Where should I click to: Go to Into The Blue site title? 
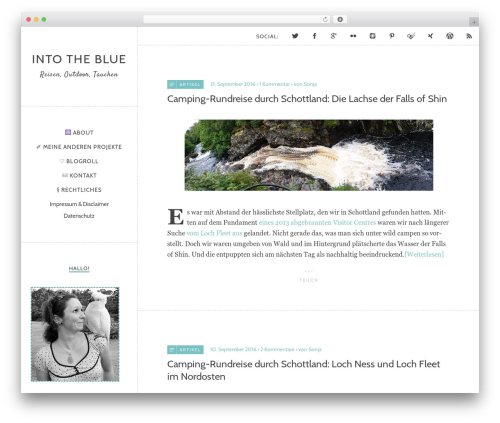[79, 59]
